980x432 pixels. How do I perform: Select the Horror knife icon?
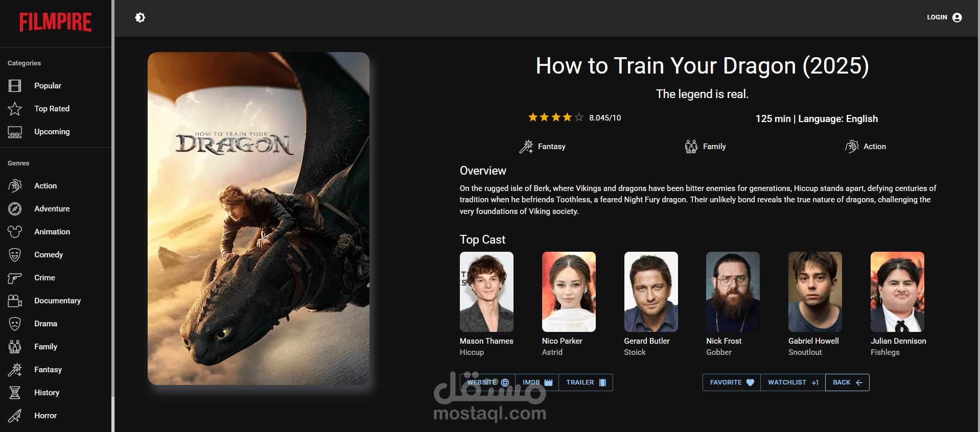tap(15, 416)
